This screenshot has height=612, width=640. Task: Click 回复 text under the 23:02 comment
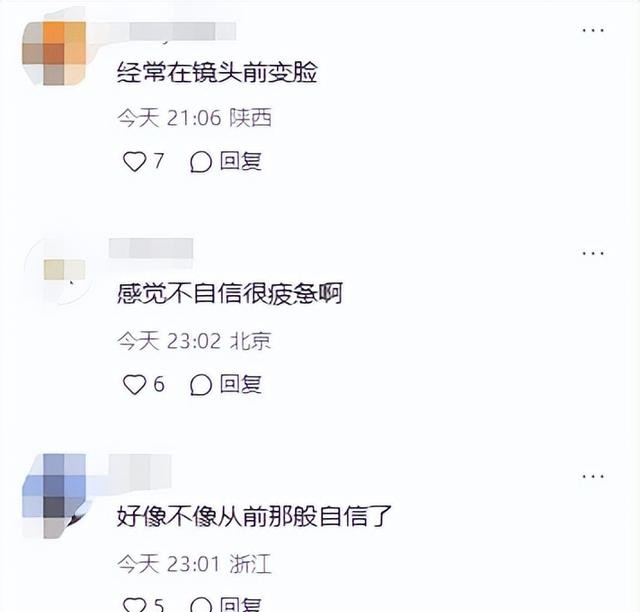(240, 384)
